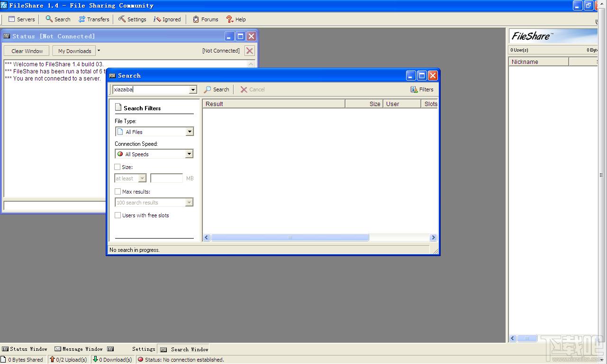
Task: Open the 100 search results dropdown
Action: (x=154, y=203)
